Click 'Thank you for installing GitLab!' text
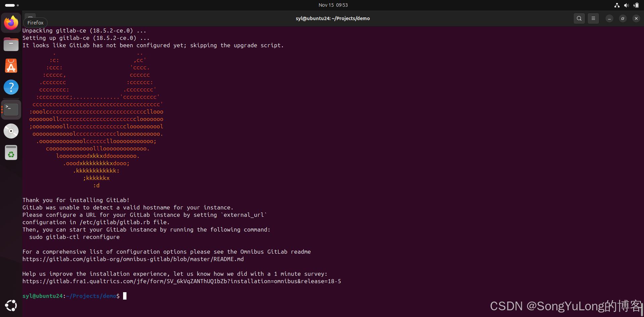Image resolution: width=644 pixels, height=317 pixels. pyautogui.click(x=76, y=200)
